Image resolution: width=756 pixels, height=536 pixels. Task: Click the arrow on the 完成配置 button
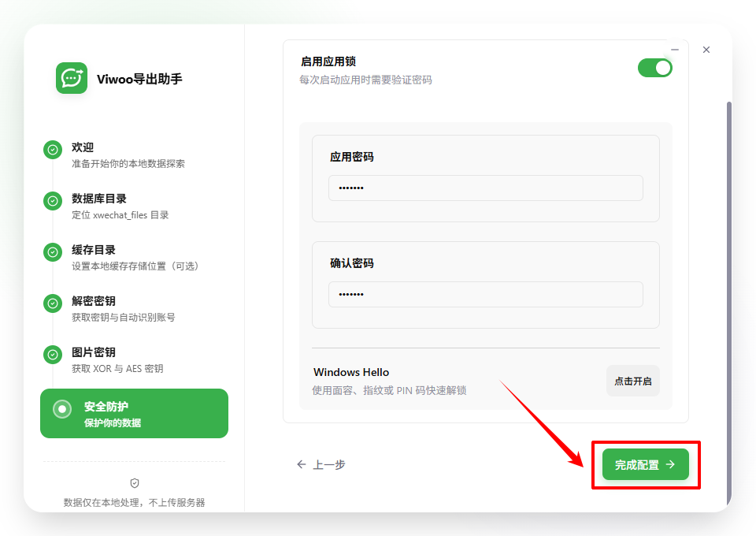click(x=670, y=464)
